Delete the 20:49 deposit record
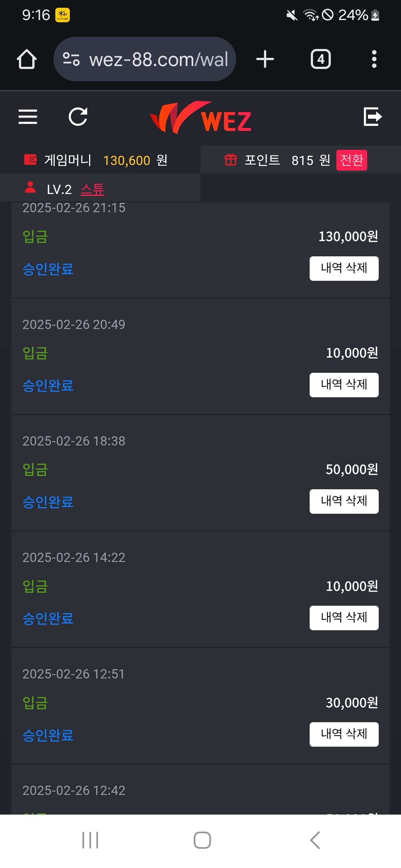 coord(344,385)
